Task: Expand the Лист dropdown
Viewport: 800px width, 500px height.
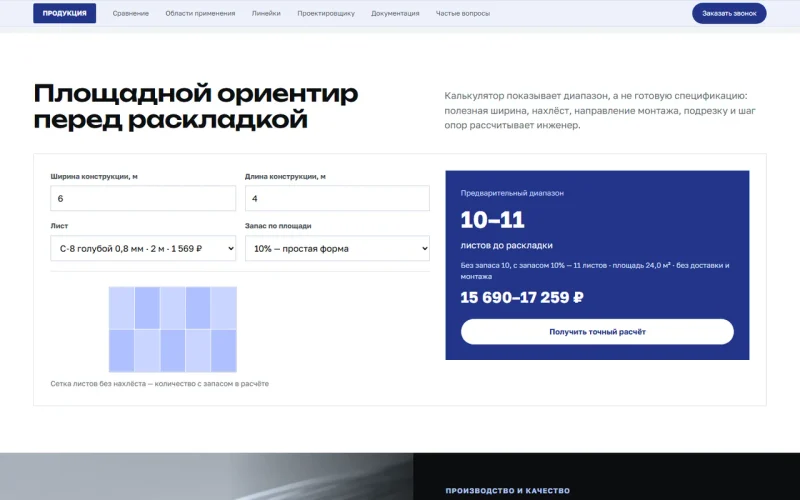Action: (143, 248)
